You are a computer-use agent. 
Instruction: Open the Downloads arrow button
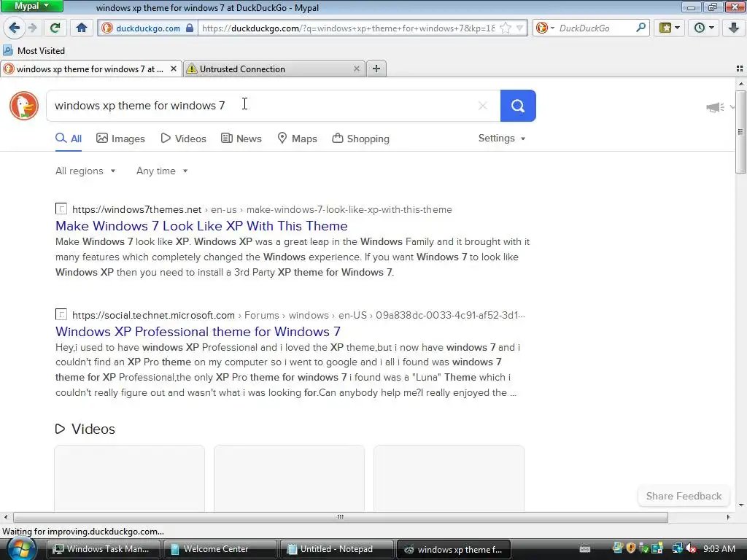[733, 28]
